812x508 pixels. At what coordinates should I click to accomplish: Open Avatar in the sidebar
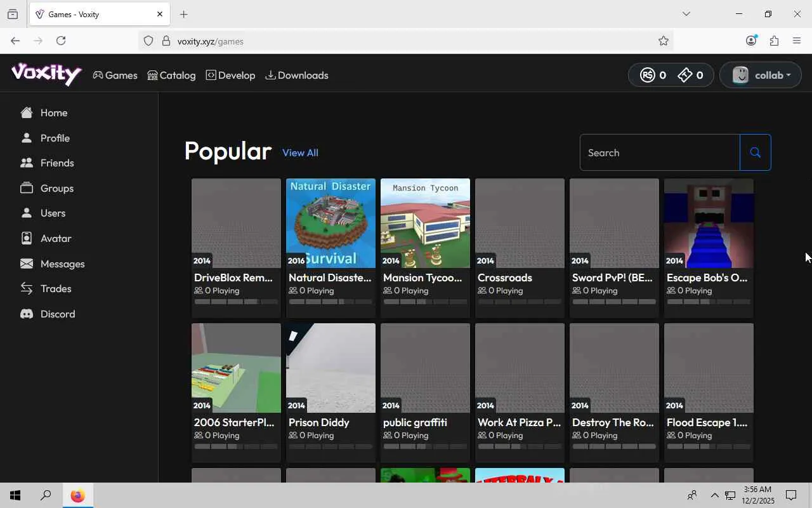click(46, 239)
